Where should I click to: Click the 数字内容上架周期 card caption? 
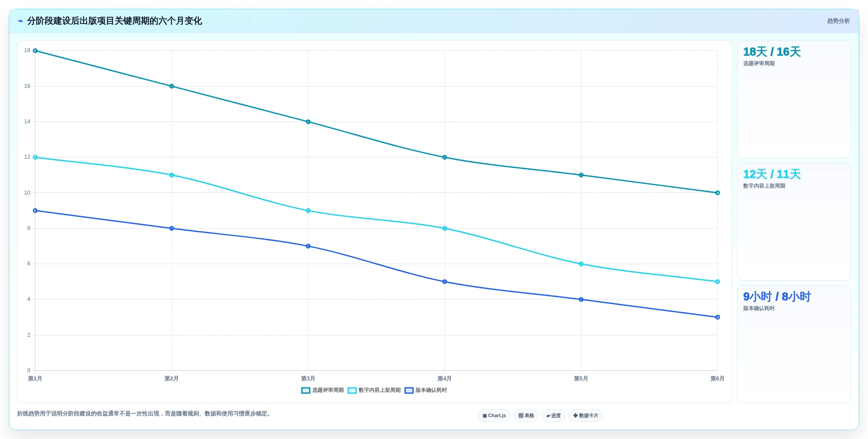(x=764, y=186)
